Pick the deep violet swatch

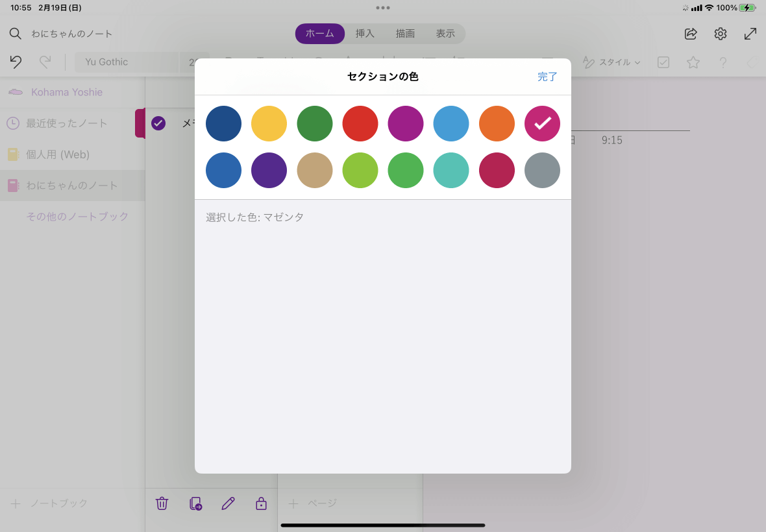[269, 171]
